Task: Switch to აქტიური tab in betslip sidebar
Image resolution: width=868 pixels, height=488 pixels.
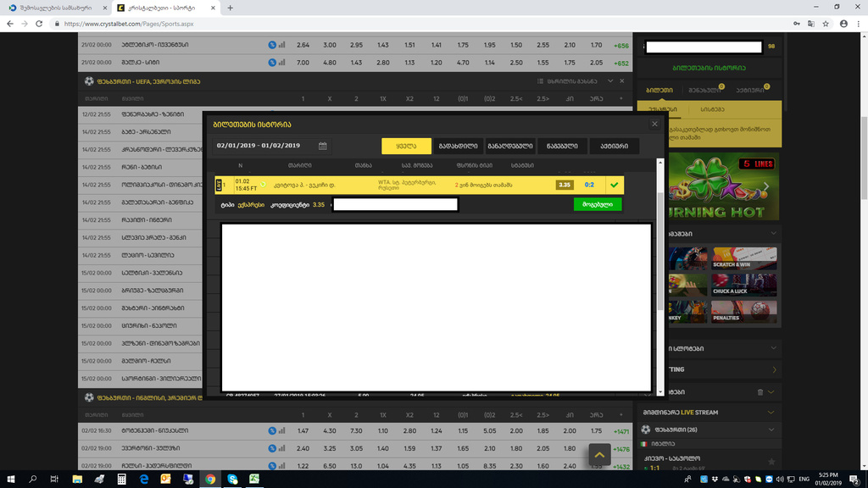Action: coord(749,90)
